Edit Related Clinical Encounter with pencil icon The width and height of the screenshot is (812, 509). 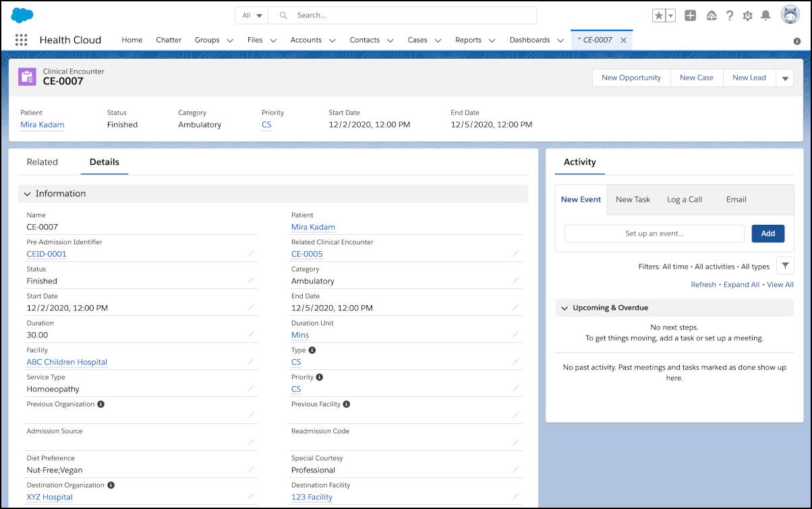pyautogui.click(x=515, y=253)
